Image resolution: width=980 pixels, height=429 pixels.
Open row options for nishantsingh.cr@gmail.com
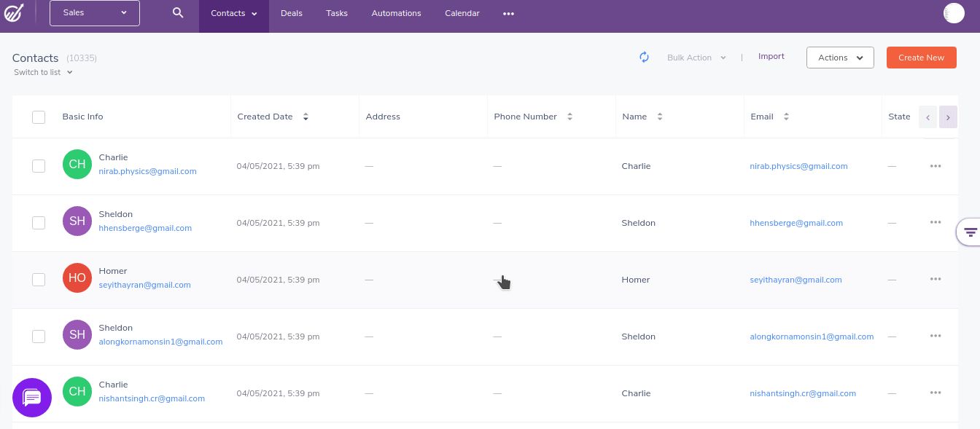[x=936, y=393]
